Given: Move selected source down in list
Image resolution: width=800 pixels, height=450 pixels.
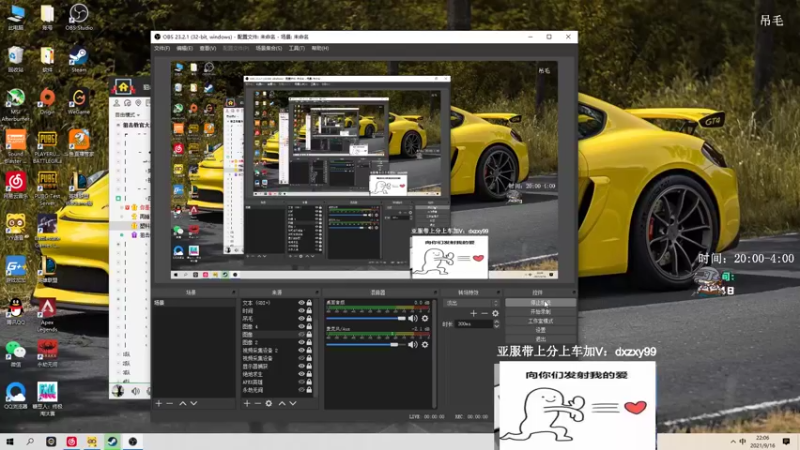Looking at the screenshot, I should point(293,404).
